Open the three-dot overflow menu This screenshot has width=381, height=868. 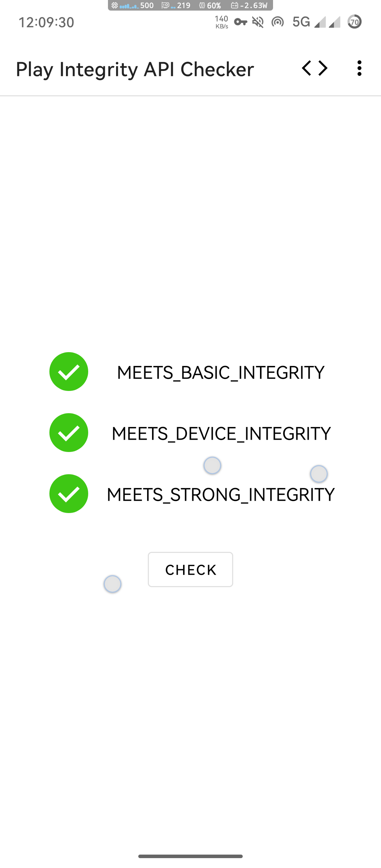[359, 68]
